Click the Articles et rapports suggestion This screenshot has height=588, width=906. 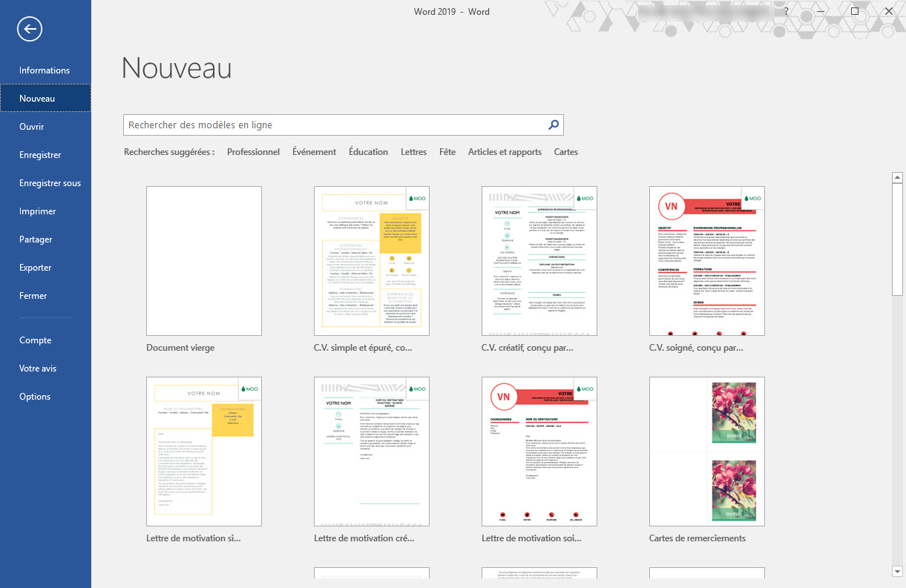click(x=505, y=152)
